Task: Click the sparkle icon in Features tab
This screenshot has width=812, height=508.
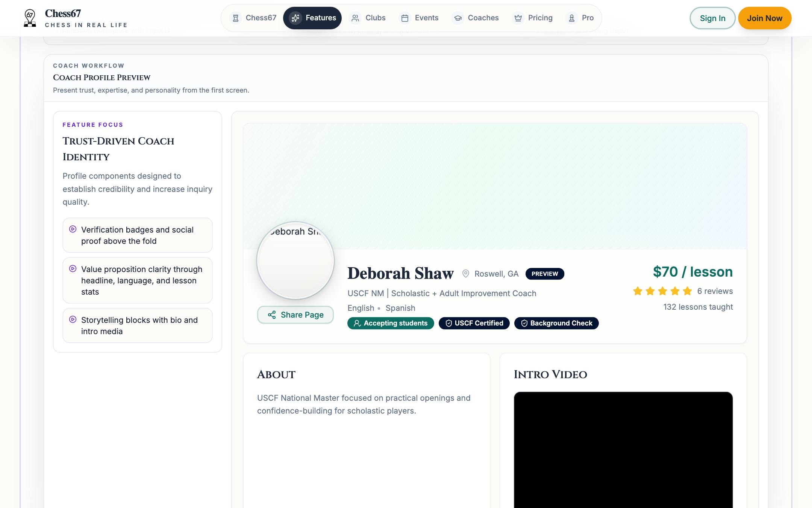Action: pos(295,18)
